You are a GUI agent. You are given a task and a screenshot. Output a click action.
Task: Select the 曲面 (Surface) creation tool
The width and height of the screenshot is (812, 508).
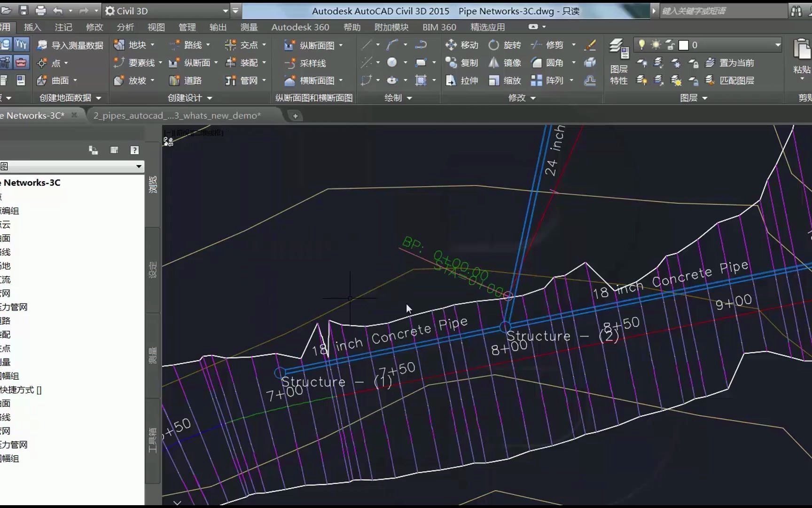pyautogui.click(x=58, y=80)
